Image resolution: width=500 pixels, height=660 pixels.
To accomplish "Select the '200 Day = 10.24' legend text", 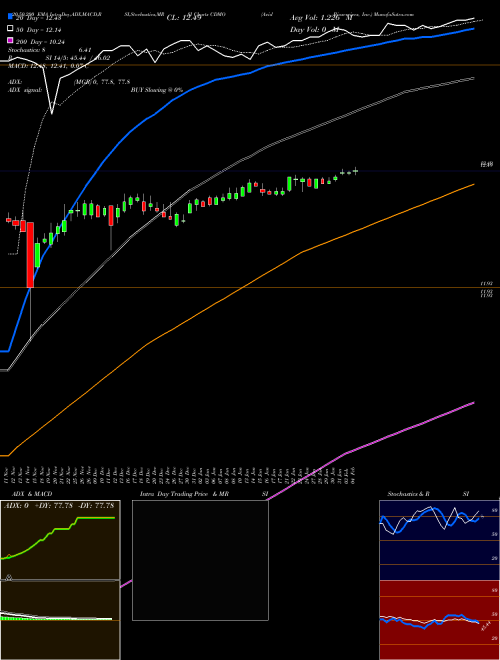I will (x=40, y=42).
